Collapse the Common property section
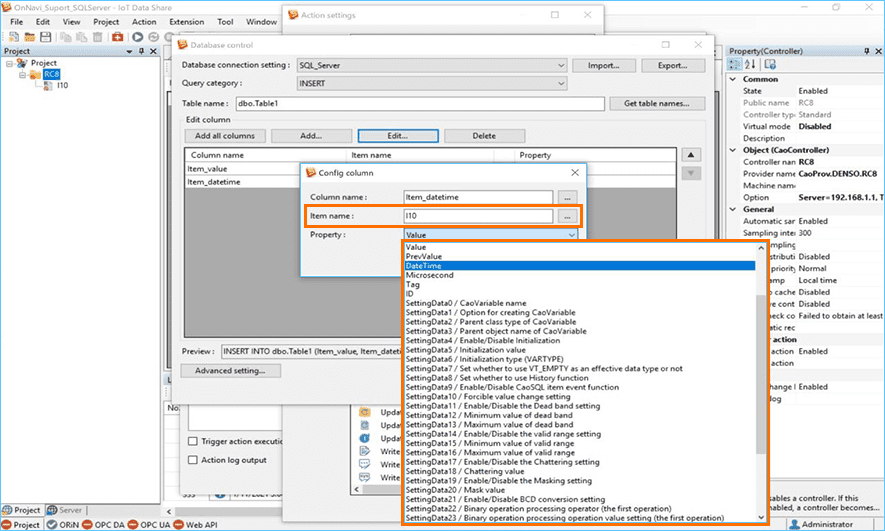The height and width of the screenshot is (531, 885). point(734,79)
